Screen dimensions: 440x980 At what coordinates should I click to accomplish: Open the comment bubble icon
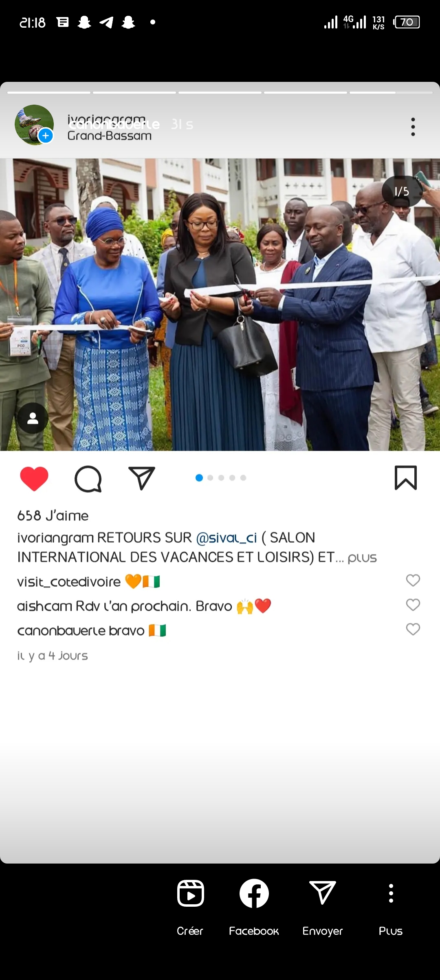tap(88, 479)
